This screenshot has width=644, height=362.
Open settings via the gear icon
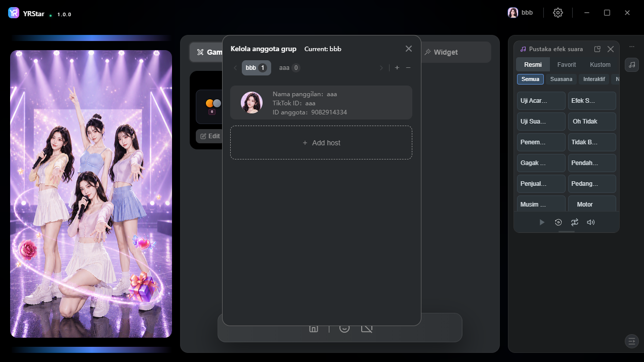558,13
